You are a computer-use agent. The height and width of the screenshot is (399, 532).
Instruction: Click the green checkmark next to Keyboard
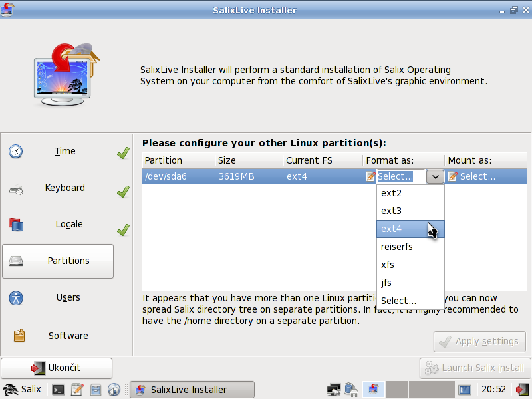123,192
